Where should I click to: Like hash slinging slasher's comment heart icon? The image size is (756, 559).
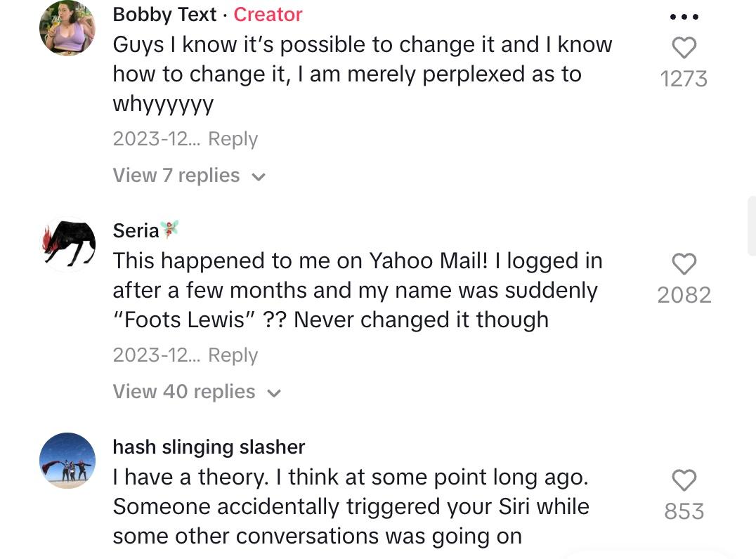[x=684, y=480]
